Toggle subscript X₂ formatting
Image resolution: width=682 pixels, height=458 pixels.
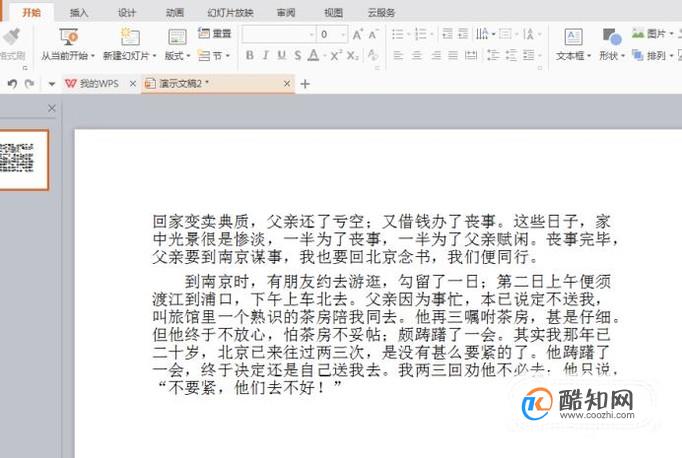[x=352, y=56]
